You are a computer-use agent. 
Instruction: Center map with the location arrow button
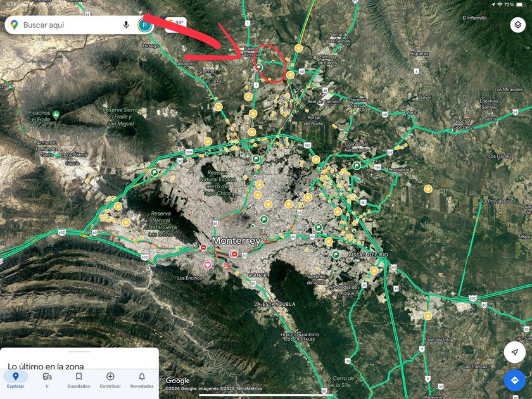tap(514, 352)
